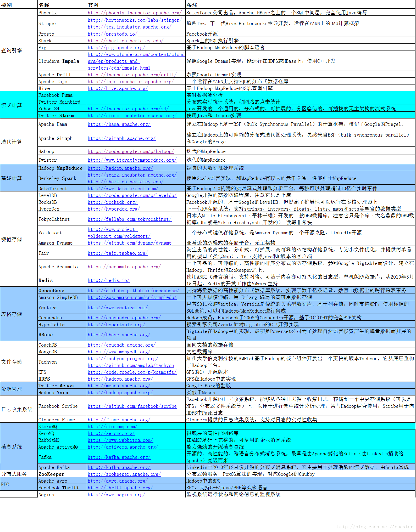Open the phoenix.incubator.apache.org link
Image resolution: width=416 pixels, height=532 pixels.
pyautogui.click(x=135, y=13)
